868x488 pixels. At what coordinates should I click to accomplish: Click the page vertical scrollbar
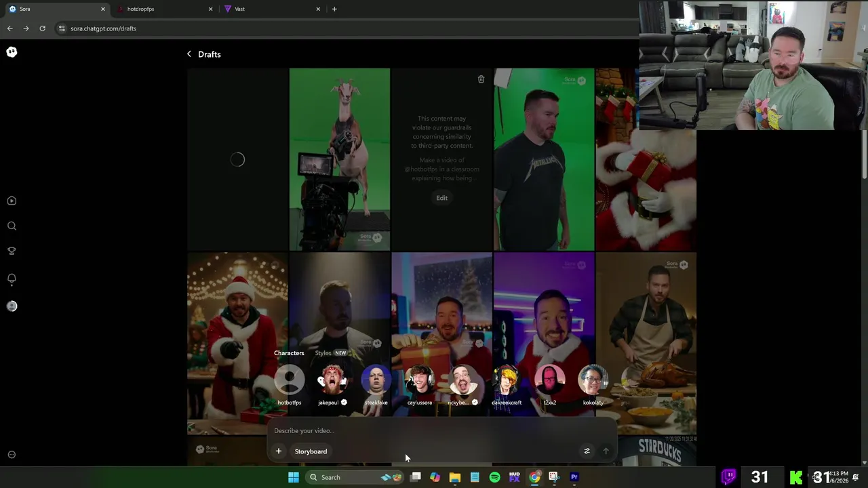864,155
